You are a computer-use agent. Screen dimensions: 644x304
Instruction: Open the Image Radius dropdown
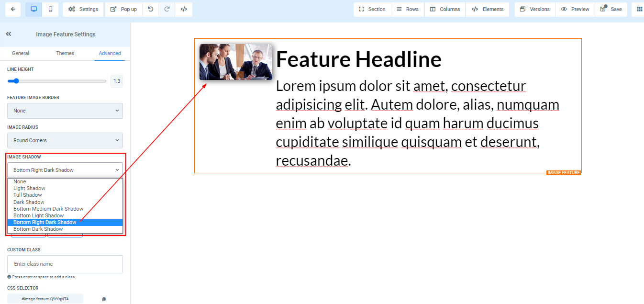(65, 140)
